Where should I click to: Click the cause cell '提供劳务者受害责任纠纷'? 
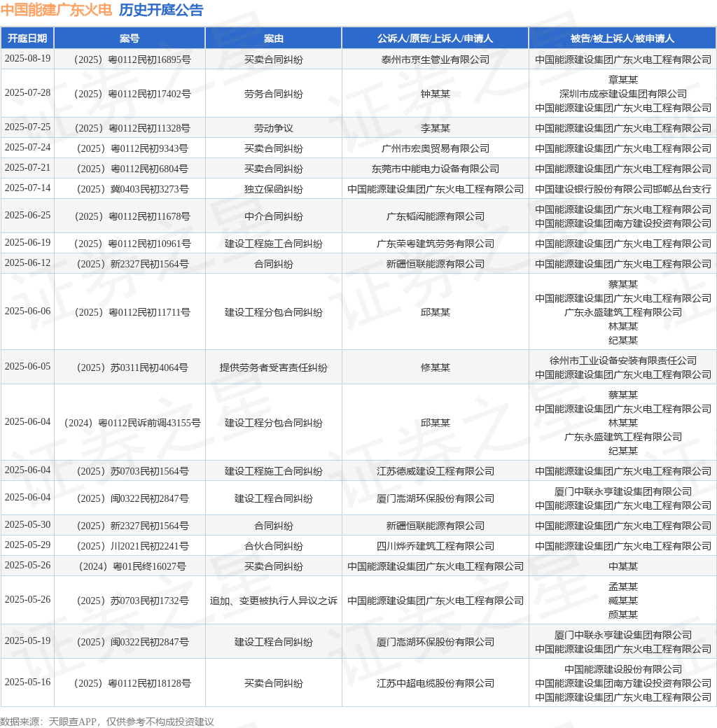(x=274, y=367)
